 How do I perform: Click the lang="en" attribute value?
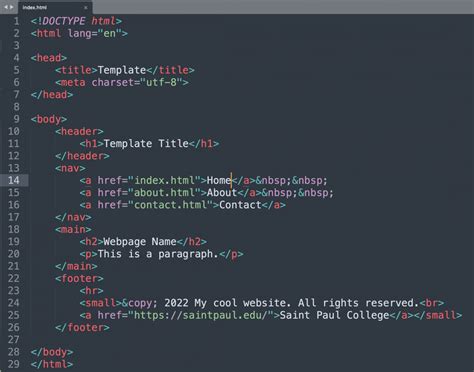[x=109, y=34]
